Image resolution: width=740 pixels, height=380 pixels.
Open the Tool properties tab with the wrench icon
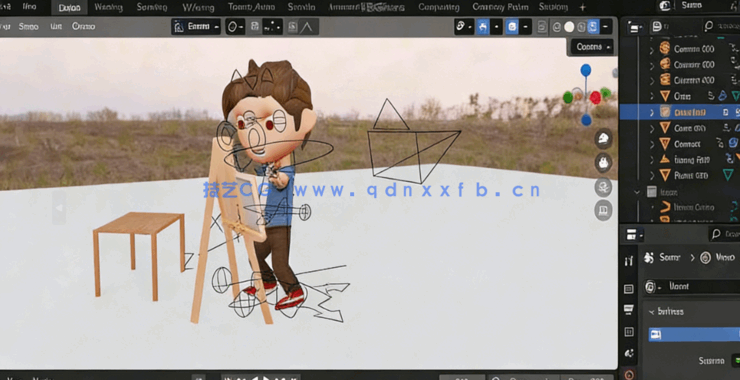coord(629,261)
